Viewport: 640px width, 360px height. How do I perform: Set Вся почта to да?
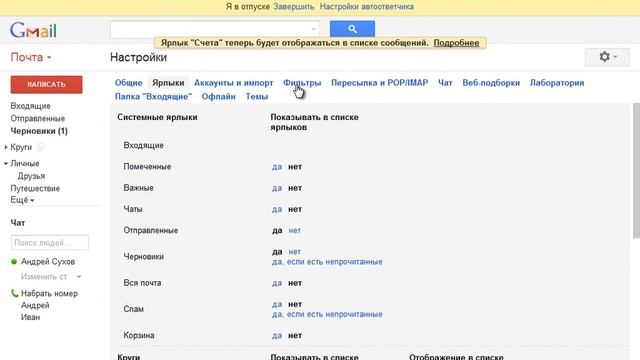click(x=277, y=283)
